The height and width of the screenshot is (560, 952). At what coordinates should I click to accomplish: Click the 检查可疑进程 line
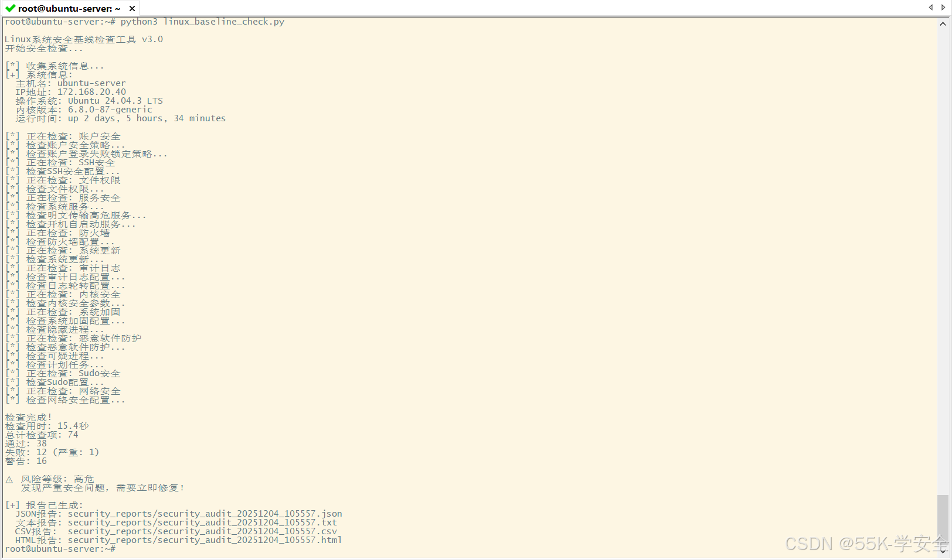pos(55,356)
